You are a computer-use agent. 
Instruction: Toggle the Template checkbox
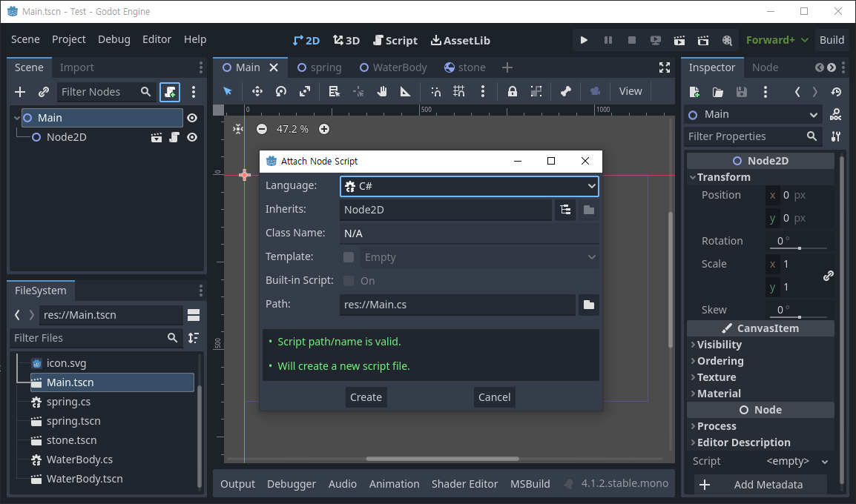click(349, 257)
